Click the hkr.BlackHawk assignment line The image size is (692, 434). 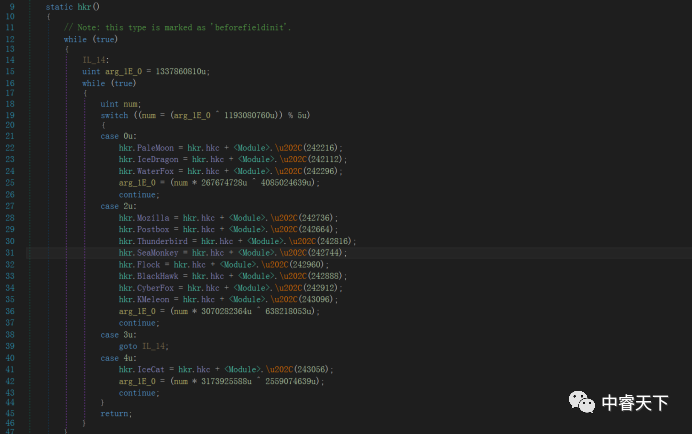point(233,276)
